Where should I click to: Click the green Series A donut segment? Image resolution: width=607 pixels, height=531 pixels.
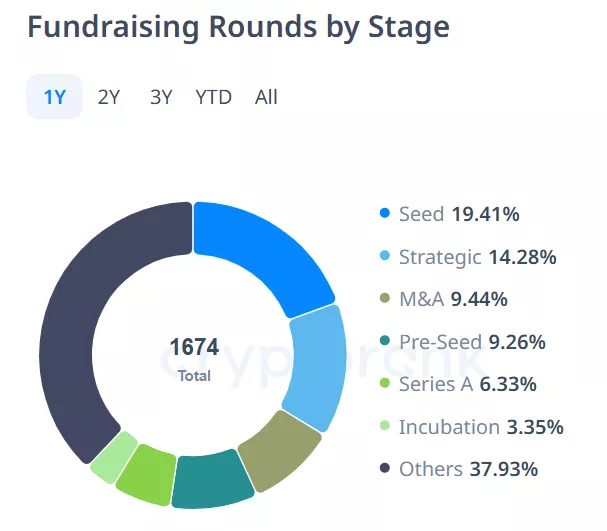coord(147,471)
